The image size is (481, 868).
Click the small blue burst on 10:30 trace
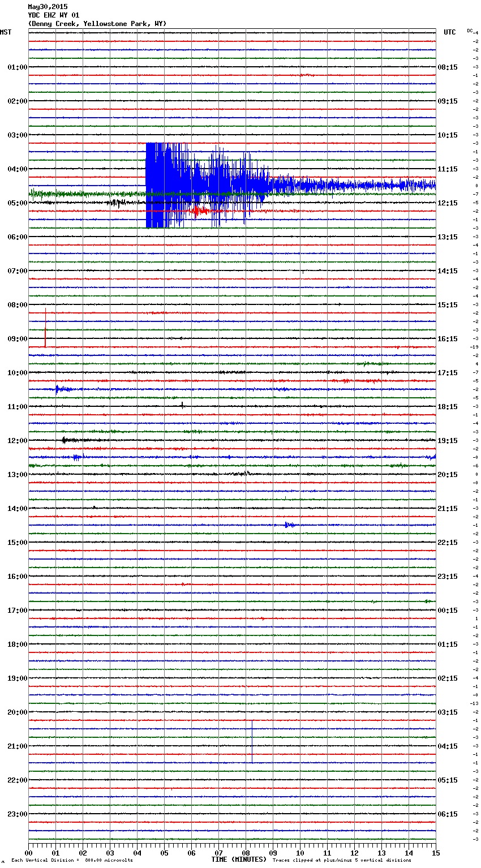(62, 389)
